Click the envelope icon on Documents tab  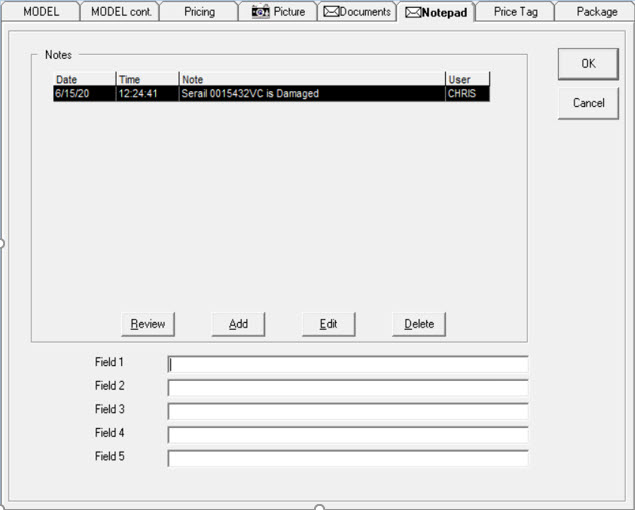331,12
